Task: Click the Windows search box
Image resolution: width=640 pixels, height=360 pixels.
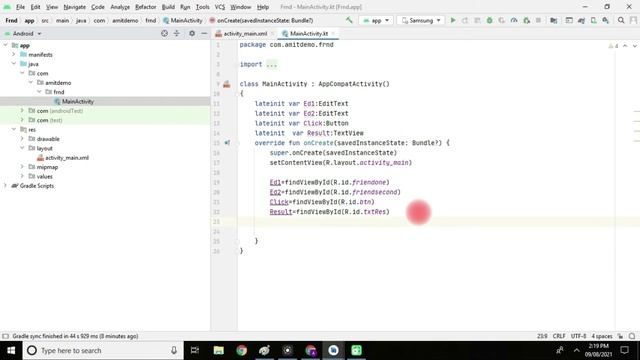Action: (103, 351)
